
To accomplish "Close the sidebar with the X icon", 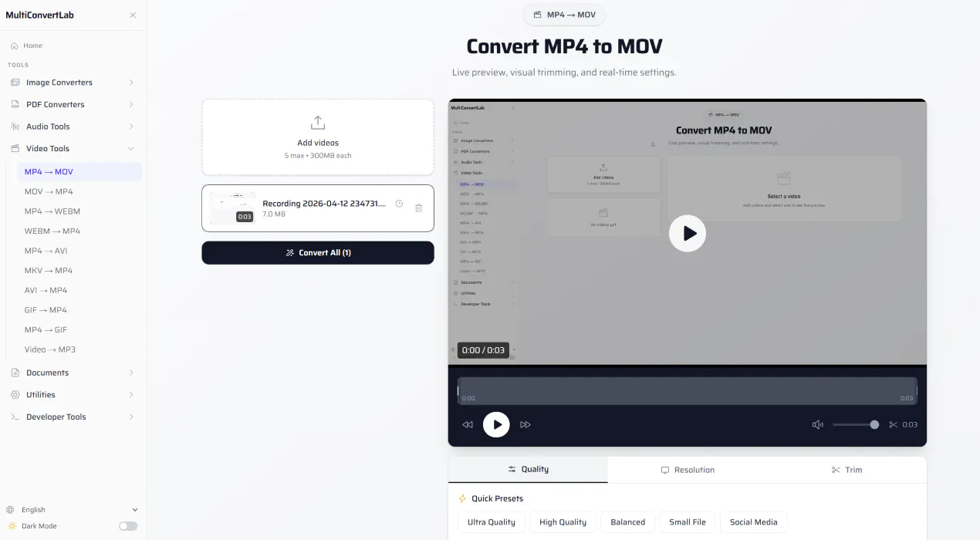I will click(133, 15).
